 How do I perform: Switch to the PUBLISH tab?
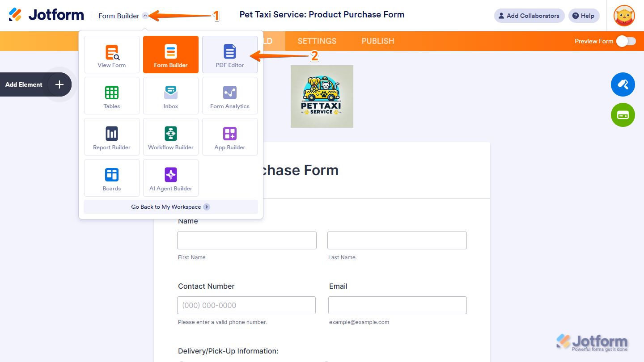pyautogui.click(x=378, y=41)
